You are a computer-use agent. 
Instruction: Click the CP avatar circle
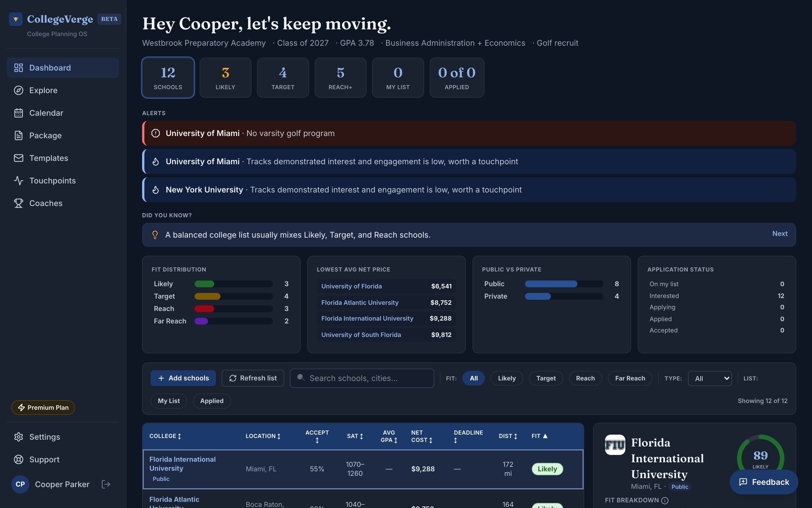(20, 484)
